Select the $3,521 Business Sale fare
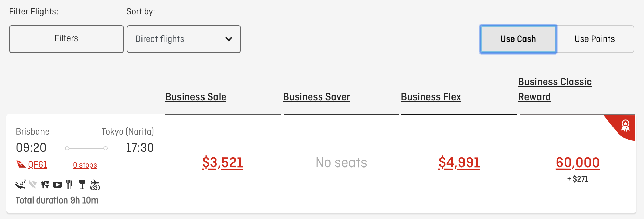Viewport: 644px width, 219px height. [223, 162]
